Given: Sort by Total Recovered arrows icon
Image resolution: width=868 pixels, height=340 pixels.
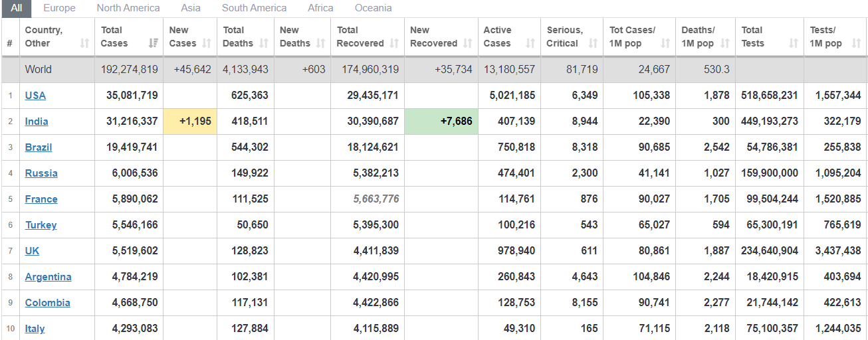Looking at the screenshot, I should point(394,44).
